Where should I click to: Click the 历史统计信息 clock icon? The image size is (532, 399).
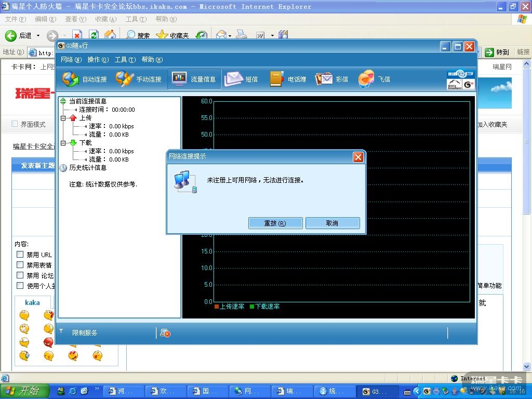pos(63,168)
